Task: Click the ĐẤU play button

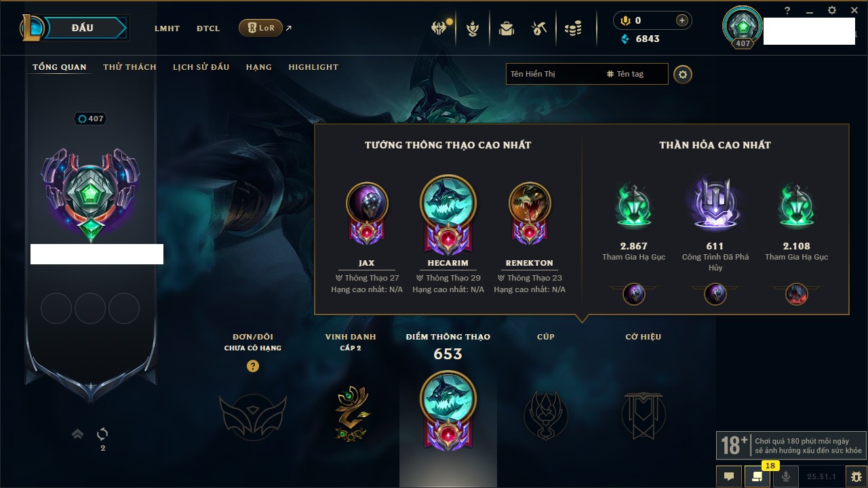Action: pos(83,28)
